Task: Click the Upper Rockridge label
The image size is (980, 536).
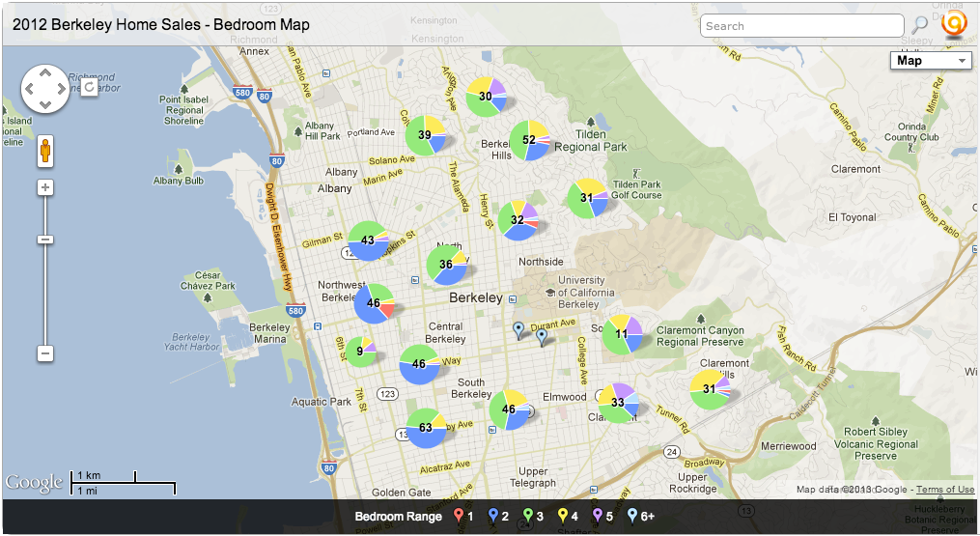Action: pos(693,482)
